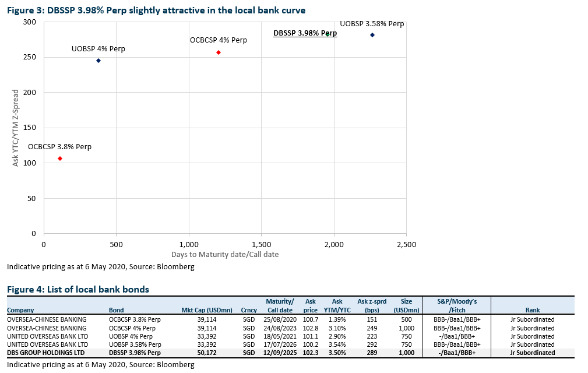Click the chart label "UOBSP 3.58% Perp"
The height and width of the screenshot is (373, 588).
click(372, 24)
